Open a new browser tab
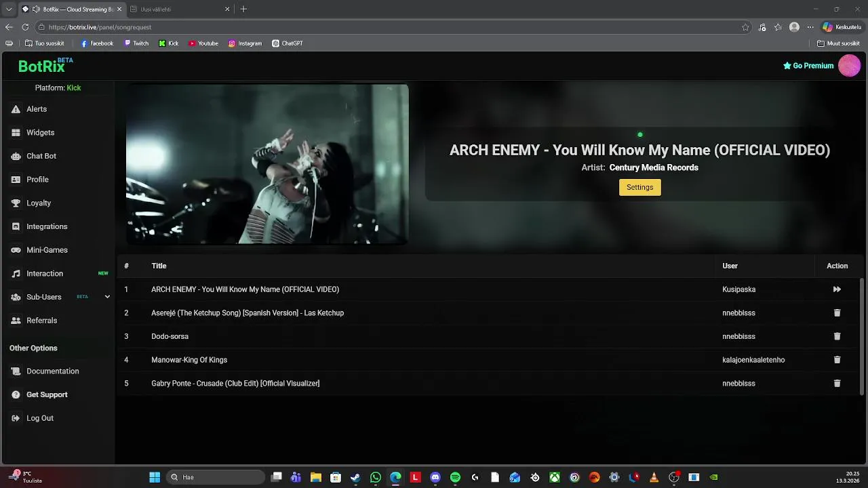Screen dimensions: 868x488 point(243,9)
